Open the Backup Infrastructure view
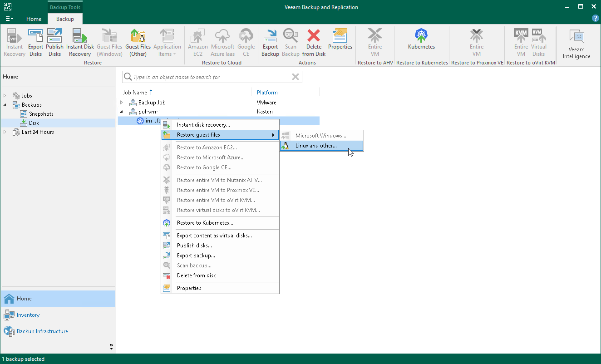This screenshot has width=601, height=364. coord(58,331)
